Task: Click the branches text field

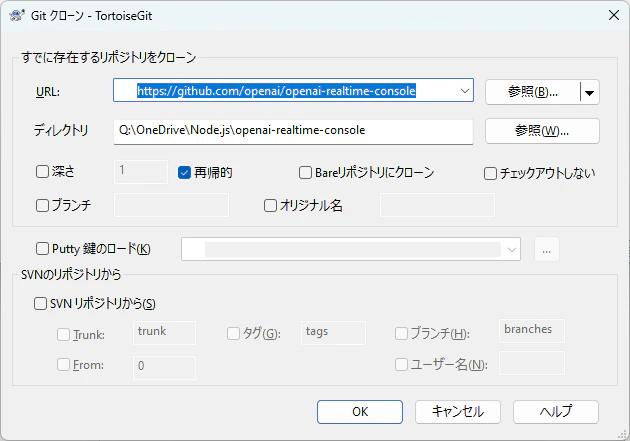Action: [x=532, y=331]
